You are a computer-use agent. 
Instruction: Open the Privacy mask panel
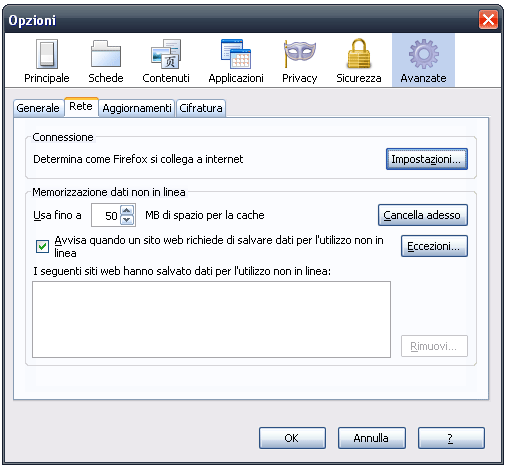pyautogui.click(x=299, y=61)
